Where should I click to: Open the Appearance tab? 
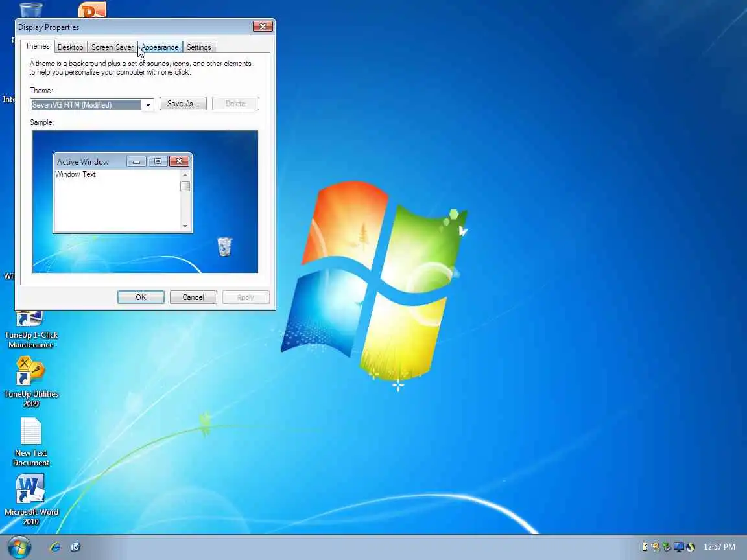160,47
